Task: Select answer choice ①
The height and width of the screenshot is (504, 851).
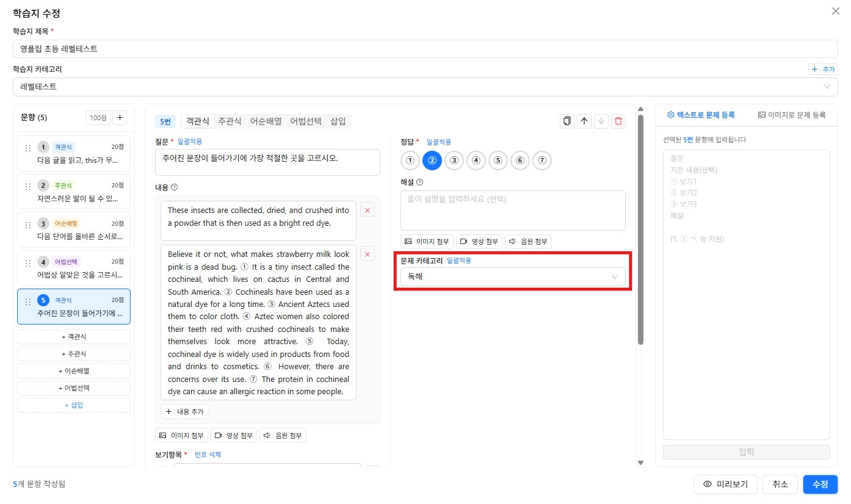Action: pos(410,160)
